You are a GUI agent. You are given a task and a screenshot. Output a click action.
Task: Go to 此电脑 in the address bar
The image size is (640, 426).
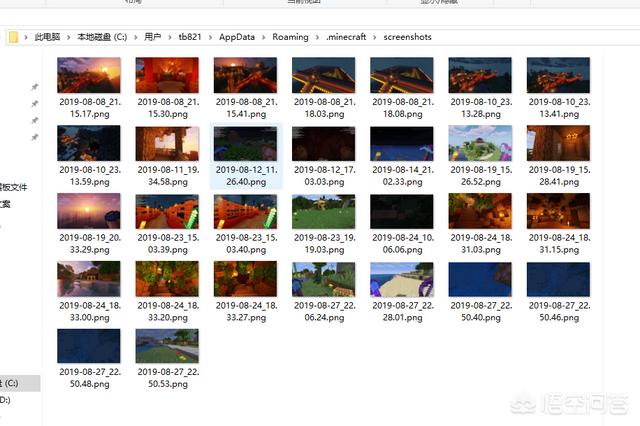[x=47, y=37]
